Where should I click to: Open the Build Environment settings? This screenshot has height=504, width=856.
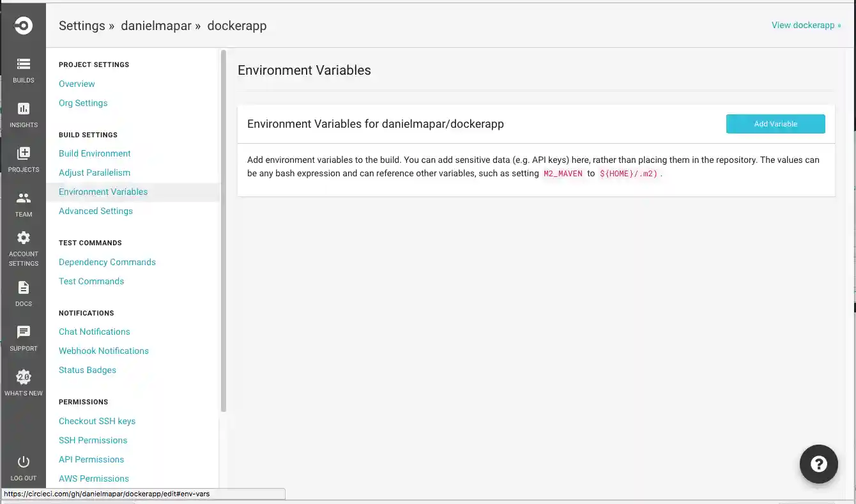[x=94, y=153]
